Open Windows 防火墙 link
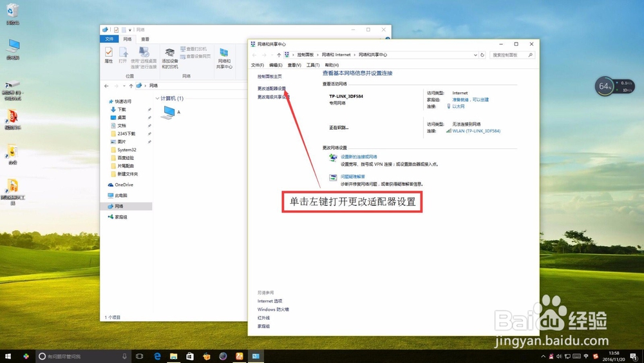This screenshot has height=363, width=644. pyautogui.click(x=273, y=309)
